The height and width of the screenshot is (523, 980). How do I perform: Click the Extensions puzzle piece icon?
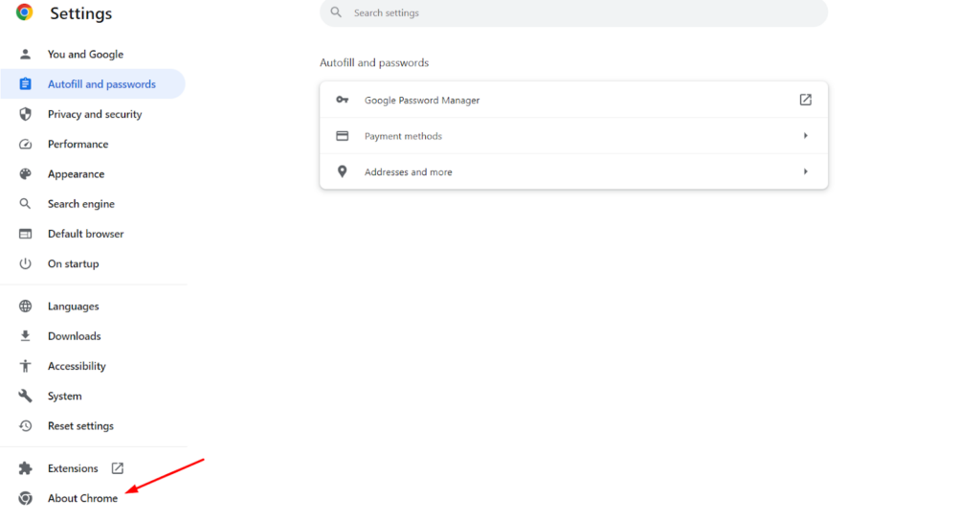[26, 468]
